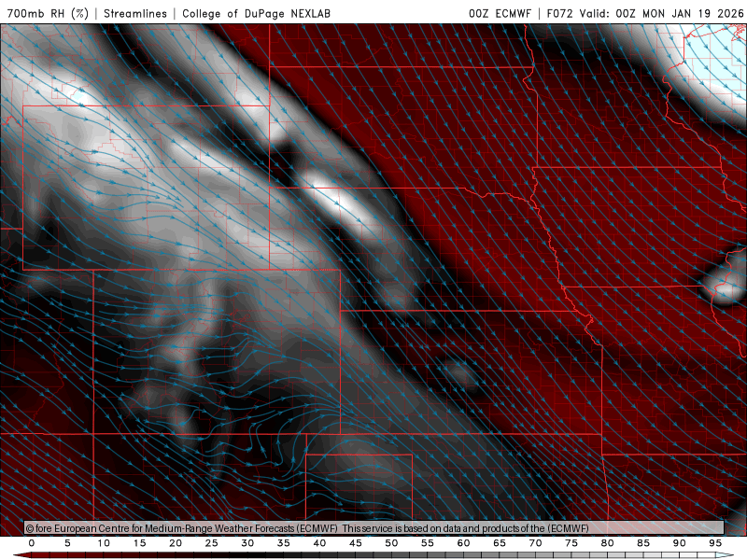
Task: Select the "90" humidity scale label
Action: pyautogui.click(x=680, y=543)
